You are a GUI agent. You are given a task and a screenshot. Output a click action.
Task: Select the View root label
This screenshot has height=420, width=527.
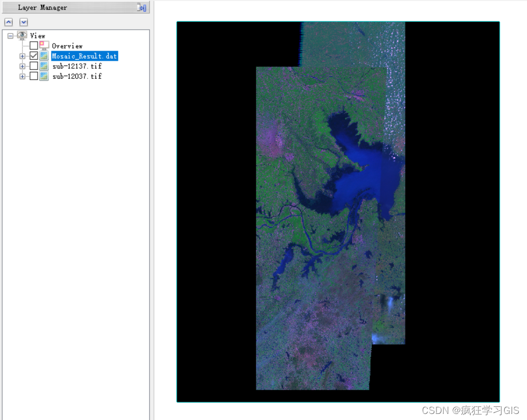[x=37, y=35]
